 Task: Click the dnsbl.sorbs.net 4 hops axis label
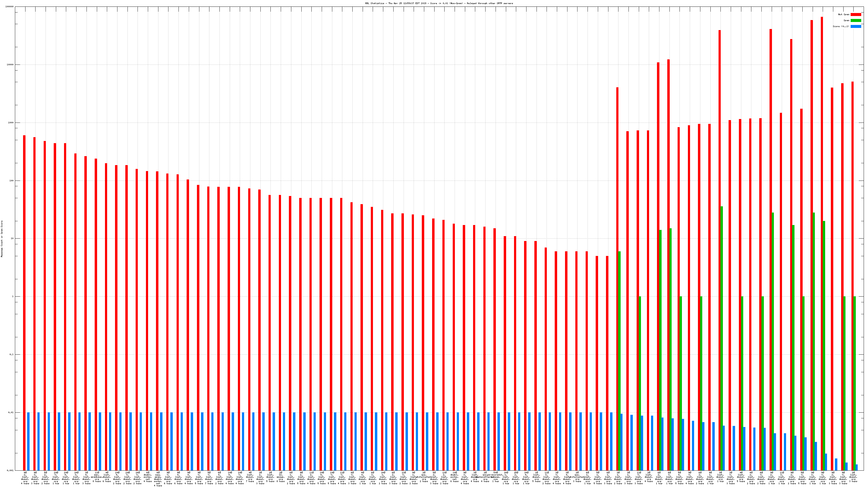(x=148, y=477)
